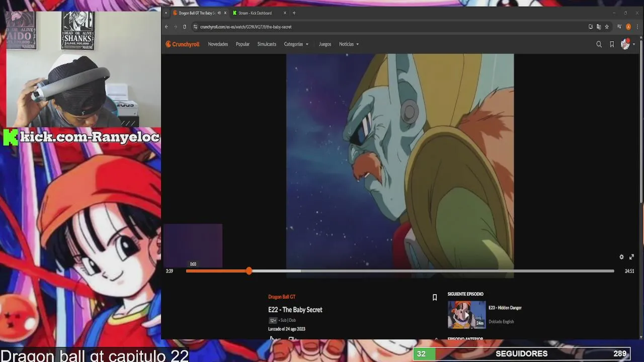Open the Juegos menu item
Screen dimensions: 644x362
pos(325,44)
